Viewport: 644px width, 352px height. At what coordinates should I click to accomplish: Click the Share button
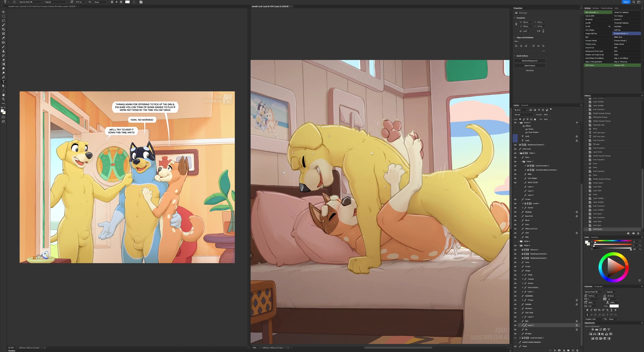click(x=626, y=2)
